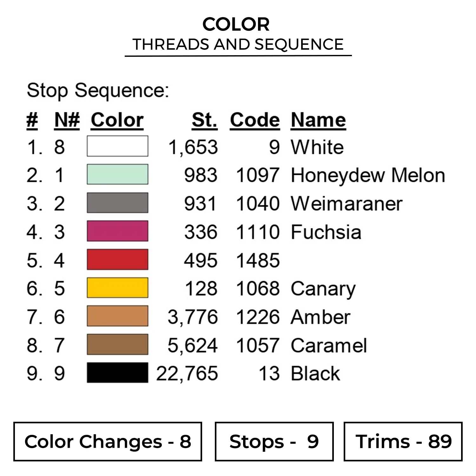
Task: Click the Color Changes - 8 box
Action: tap(108, 441)
